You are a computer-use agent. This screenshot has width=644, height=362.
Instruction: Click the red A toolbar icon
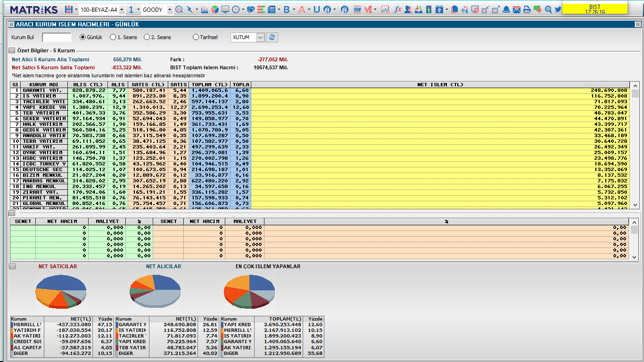[x=302, y=9]
